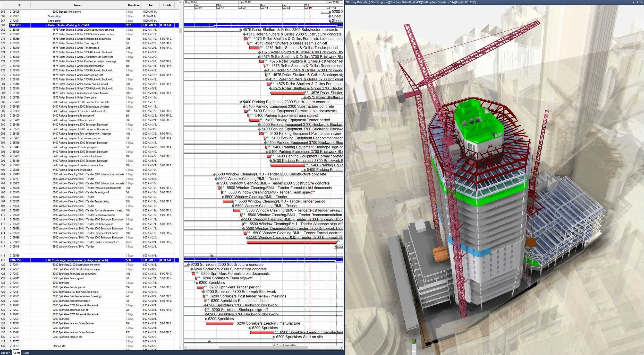Click 6200 Sprinklers Start on site milestone diamond

pyautogui.click(x=274, y=337)
